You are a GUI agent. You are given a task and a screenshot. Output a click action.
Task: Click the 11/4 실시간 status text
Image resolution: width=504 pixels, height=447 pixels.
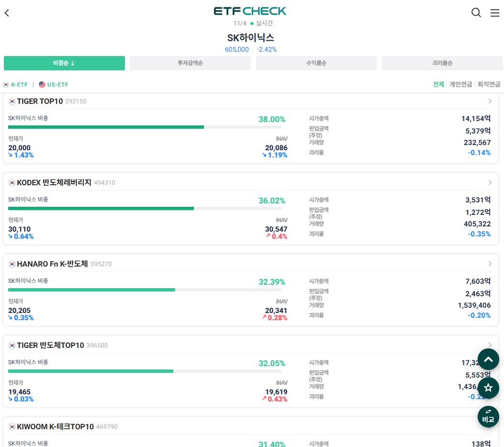pyautogui.click(x=253, y=23)
